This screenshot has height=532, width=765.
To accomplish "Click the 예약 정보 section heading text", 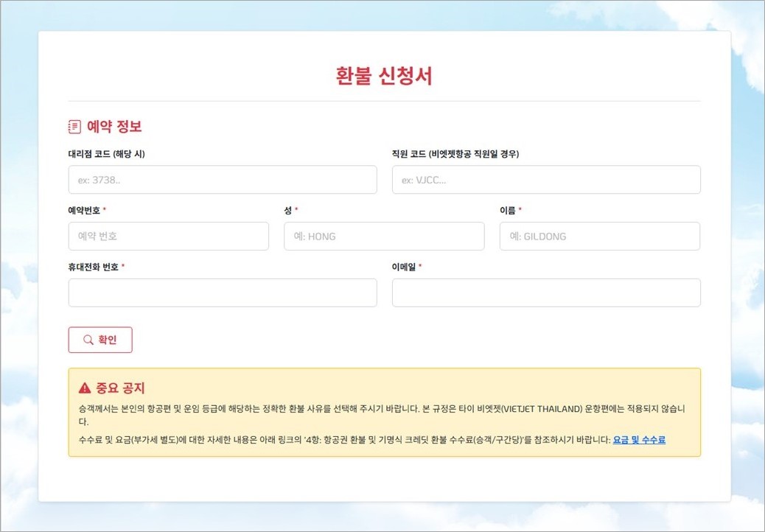I will click(114, 127).
